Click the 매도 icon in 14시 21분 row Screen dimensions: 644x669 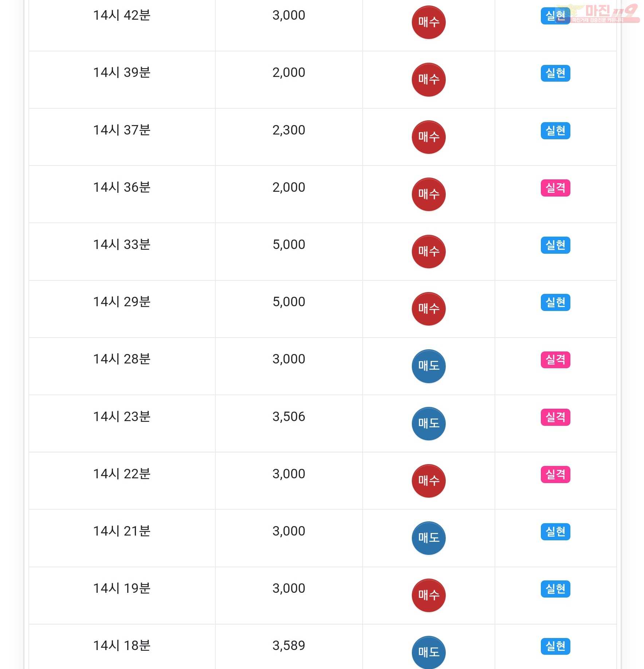coord(429,538)
